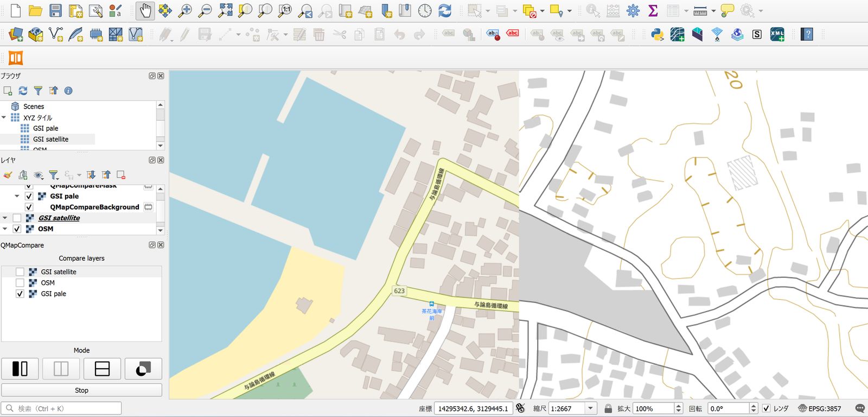Open project using the folder icon

point(35,10)
